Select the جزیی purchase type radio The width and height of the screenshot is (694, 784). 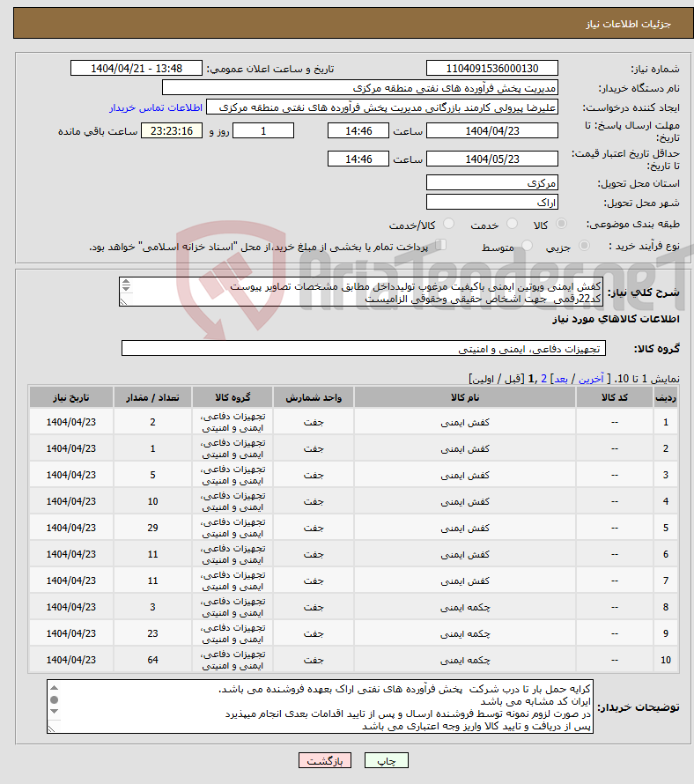point(584,246)
